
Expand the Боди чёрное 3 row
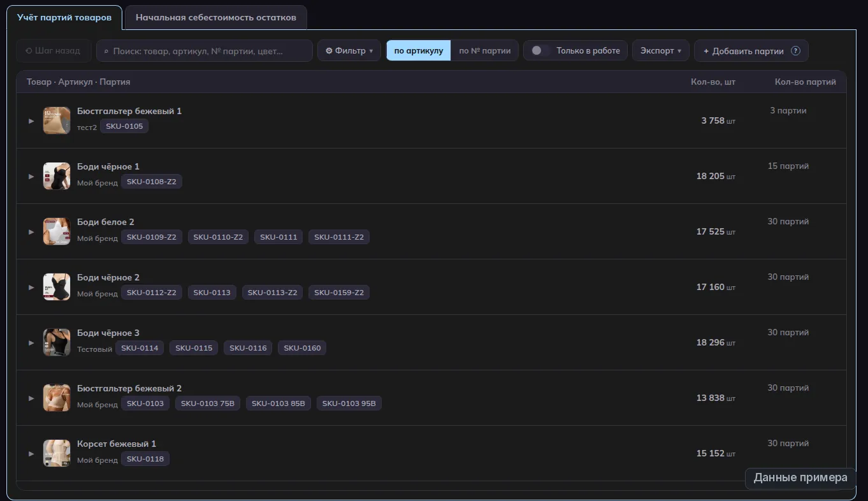click(31, 342)
